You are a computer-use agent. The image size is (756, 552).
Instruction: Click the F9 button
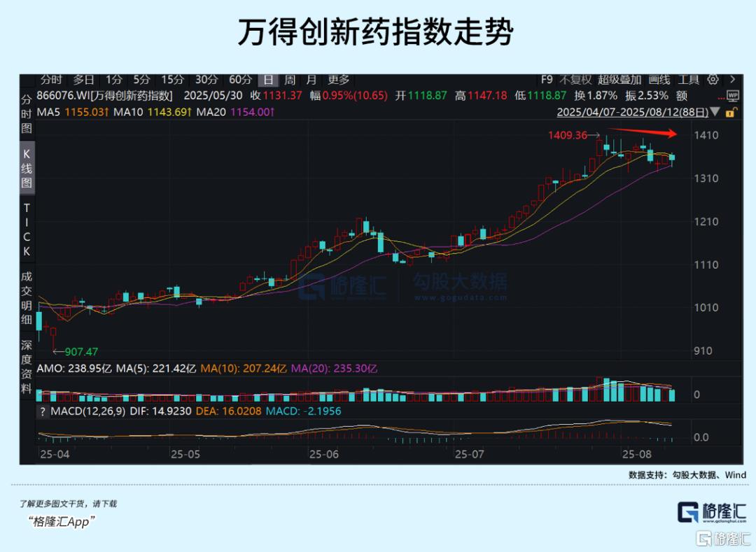547,80
